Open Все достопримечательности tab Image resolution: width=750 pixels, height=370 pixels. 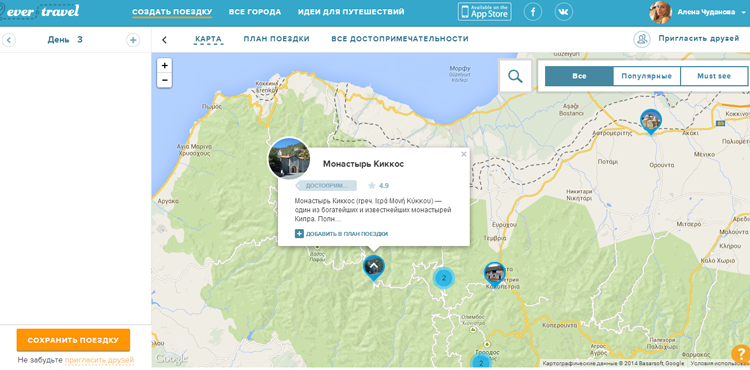tap(400, 39)
